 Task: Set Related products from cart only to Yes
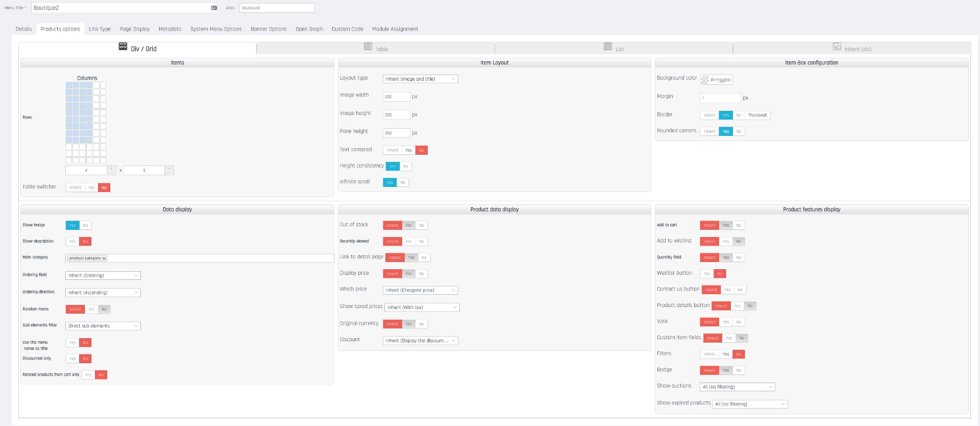pyautogui.click(x=88, y=375)
